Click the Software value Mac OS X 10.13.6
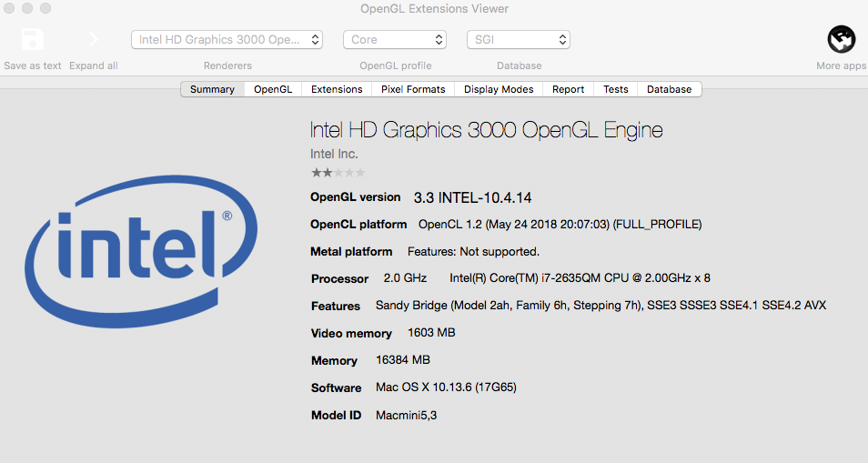 click(446, 388)
